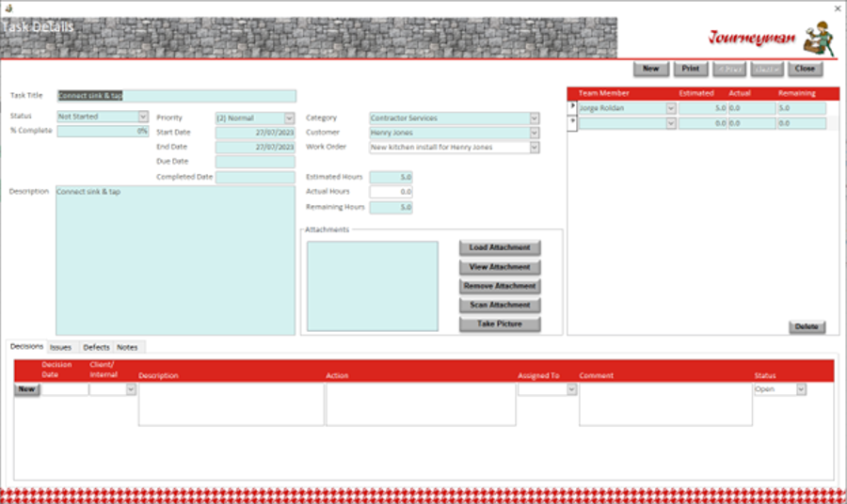Screen dimensions: 847x504
Task: Select Jorge Roldan row record selector
Action: point(572,108)
